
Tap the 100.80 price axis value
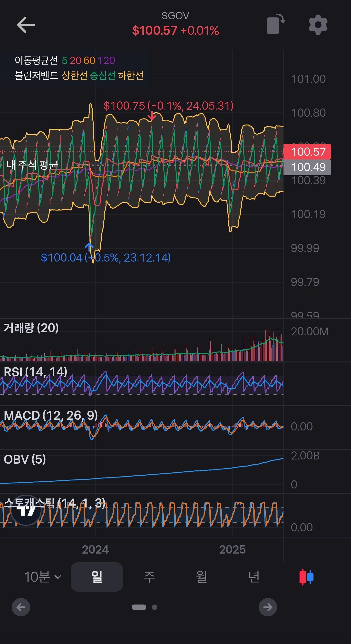click(x=308, y=113)
